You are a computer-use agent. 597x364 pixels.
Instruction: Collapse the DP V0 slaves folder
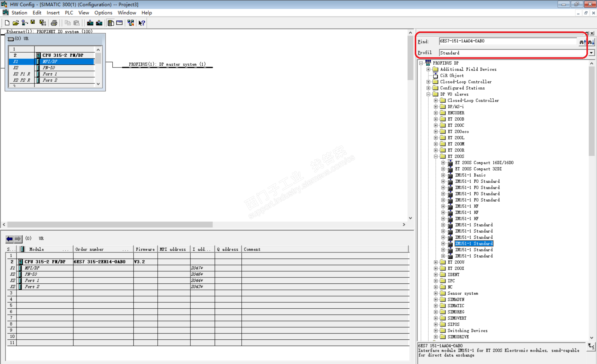pos(428,94)
